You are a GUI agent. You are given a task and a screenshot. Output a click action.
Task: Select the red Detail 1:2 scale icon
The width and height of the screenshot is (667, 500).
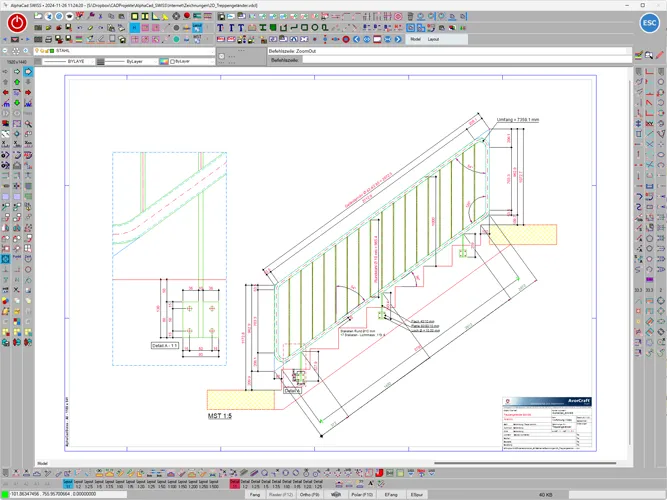pyautogui.click(x=236, y=483)
